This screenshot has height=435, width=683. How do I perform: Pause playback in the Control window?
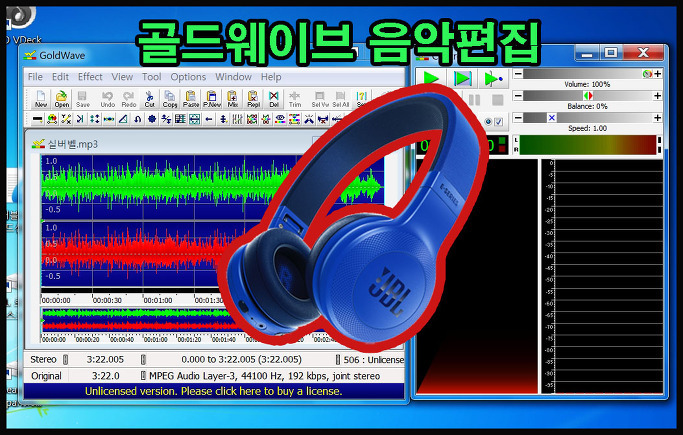(x=474, y=100)
